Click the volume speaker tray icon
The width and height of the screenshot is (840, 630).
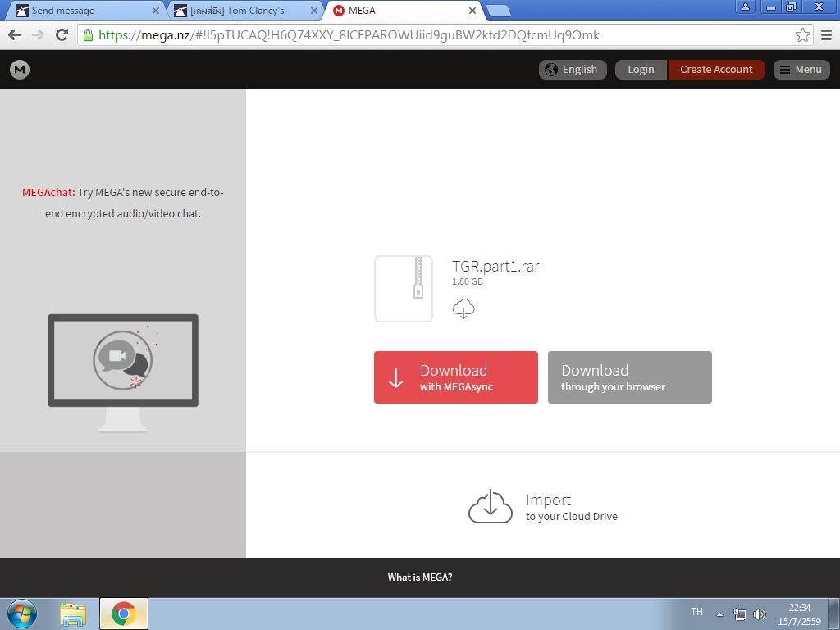[x=759, y=614]
